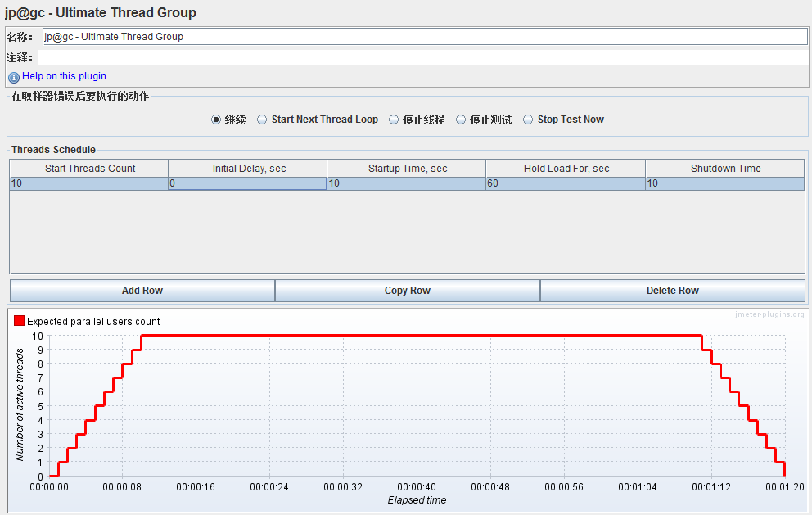812x515 pixels.
Task: Click the Hold Load For, sec header
Action: [x=566, y=169]
